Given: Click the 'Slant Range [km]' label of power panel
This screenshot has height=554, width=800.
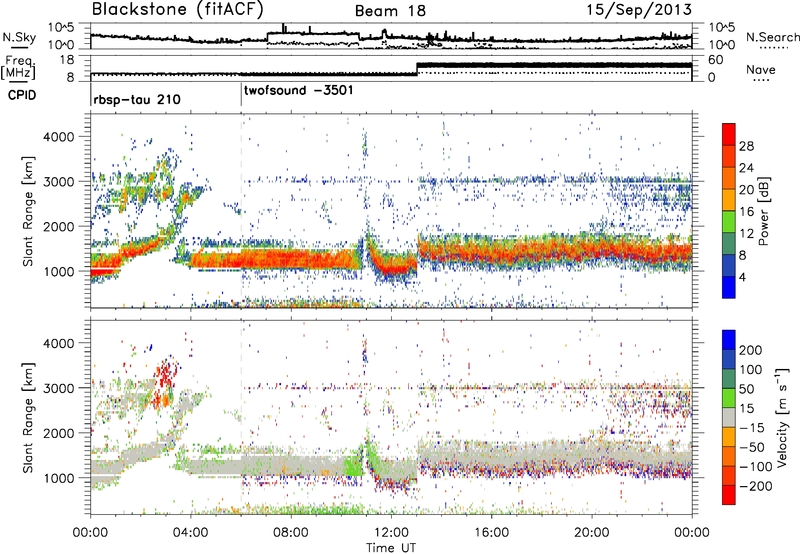Looking at the screenshot, I should point(29,211).
